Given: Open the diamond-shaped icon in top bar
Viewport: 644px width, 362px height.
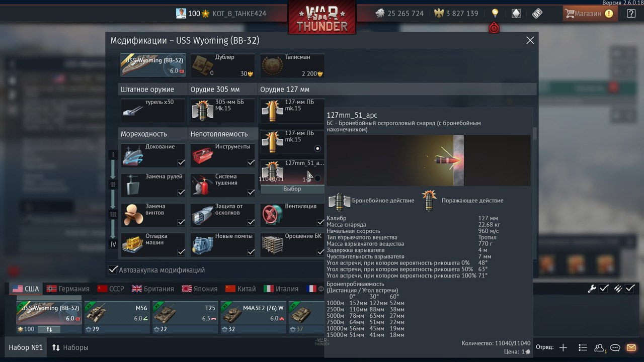Looking at the screenshot, I should click(516, 14).
